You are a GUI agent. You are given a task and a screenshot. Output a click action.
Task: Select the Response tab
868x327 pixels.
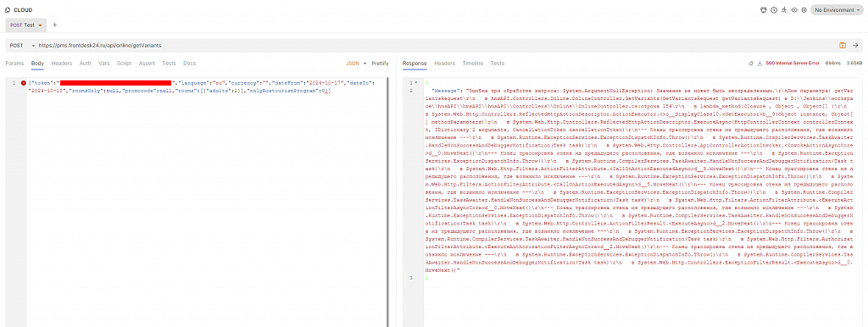pos(414,63)
